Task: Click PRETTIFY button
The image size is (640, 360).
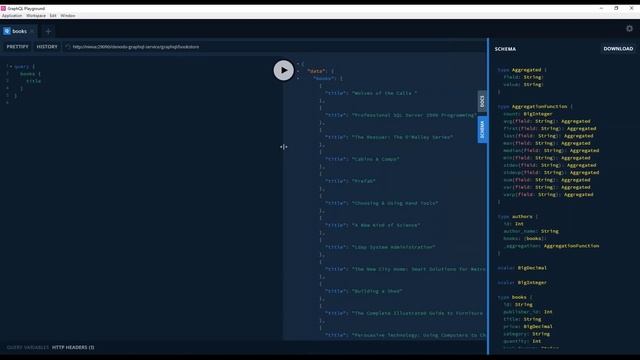Action: pyautogui.click(x=18, y=47)
